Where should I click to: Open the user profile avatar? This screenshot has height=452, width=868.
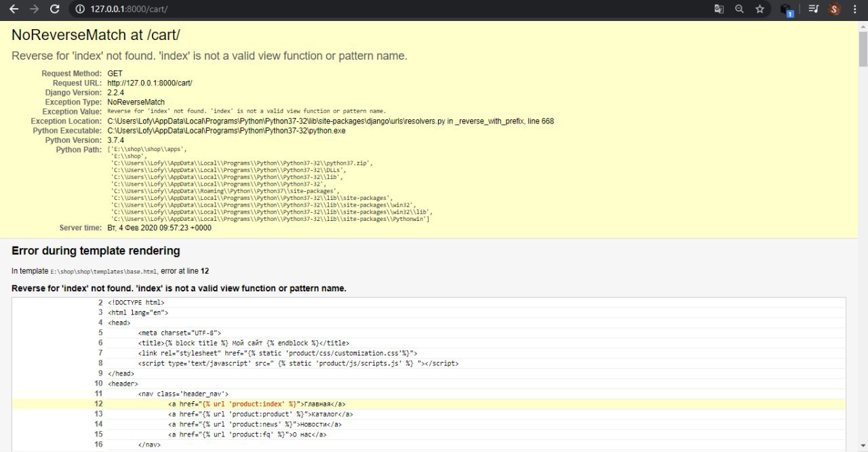pos(834,9)
